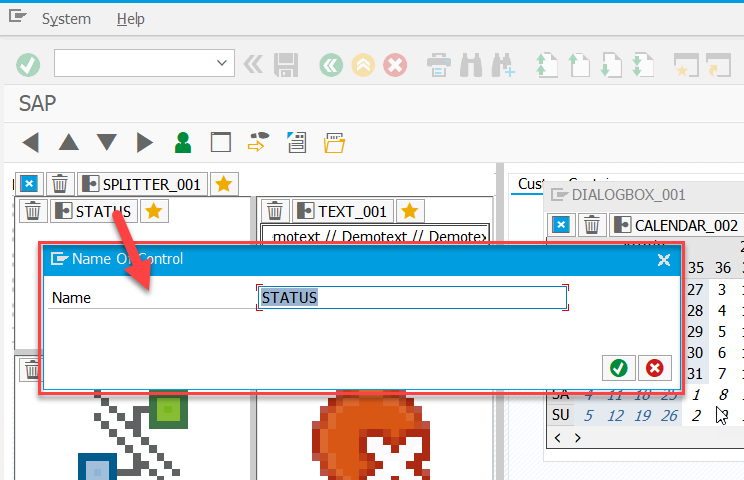This screenshot has height=480, width=744.
Task: Click the blue X button in DIALOGBOX_001
Action: click(x=561, y=225)
